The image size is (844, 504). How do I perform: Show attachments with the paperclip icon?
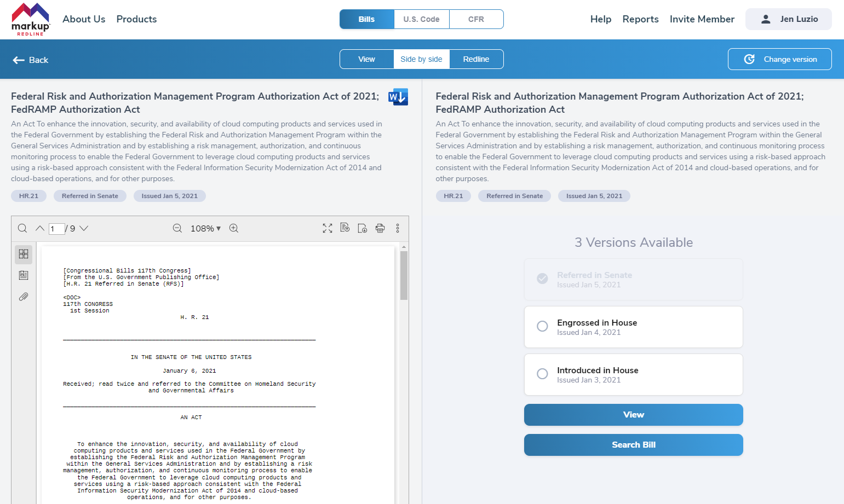pos(24,297)
